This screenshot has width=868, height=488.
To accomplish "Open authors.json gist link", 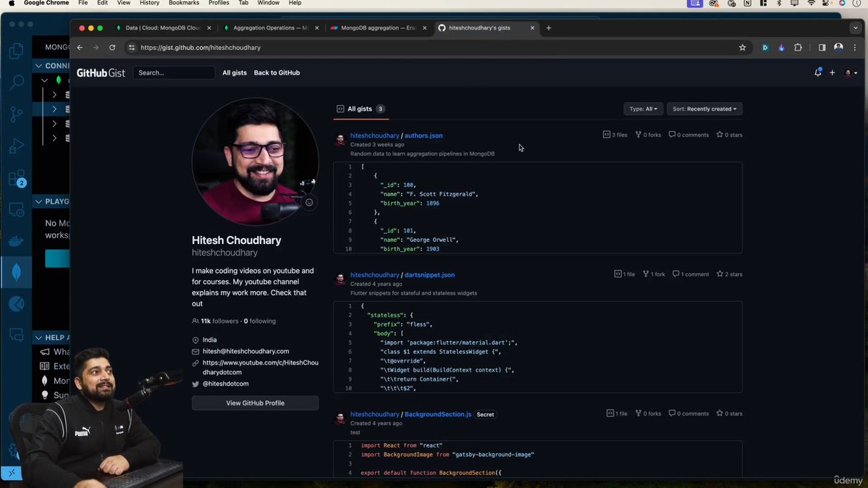I will [424, 135].
